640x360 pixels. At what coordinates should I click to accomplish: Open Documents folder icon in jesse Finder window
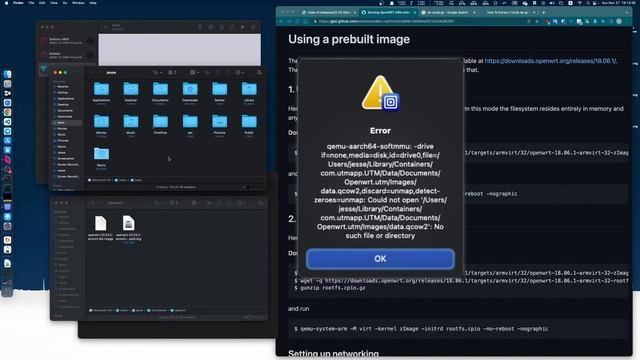click(160, 89)
